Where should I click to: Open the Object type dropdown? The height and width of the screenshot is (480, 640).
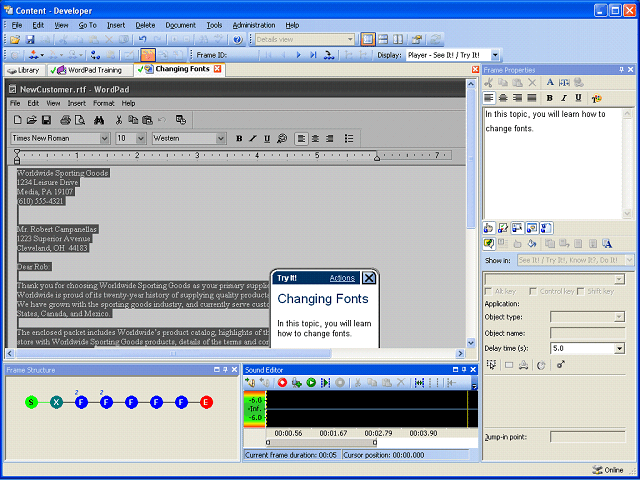coord(620,317)
